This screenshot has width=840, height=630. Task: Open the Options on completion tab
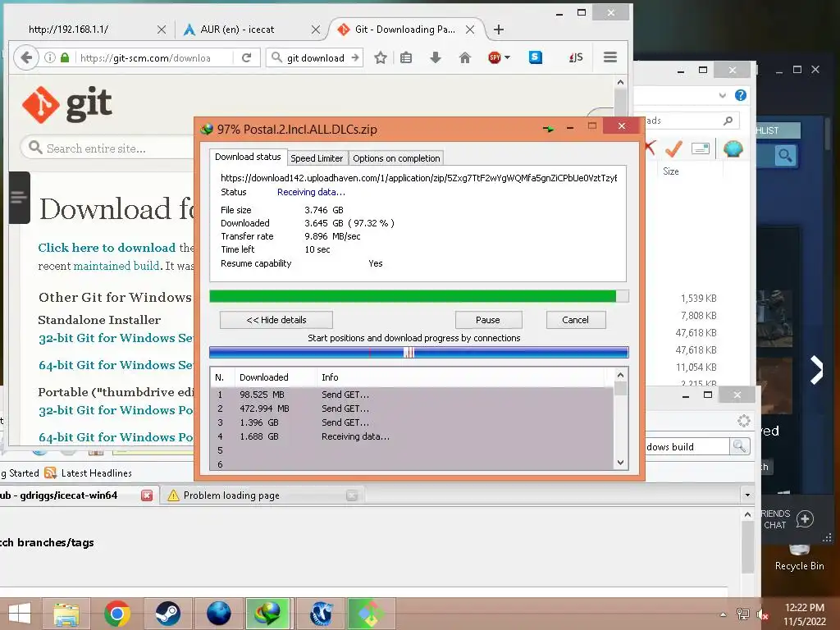396,158
